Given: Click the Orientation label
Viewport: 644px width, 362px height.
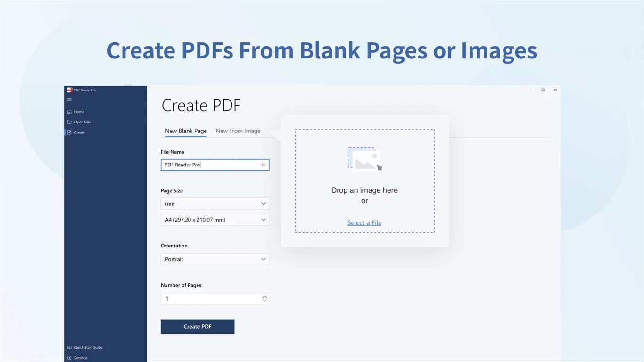Looking at the screenshot, I should pyautogui.click(x=174, y=246).
